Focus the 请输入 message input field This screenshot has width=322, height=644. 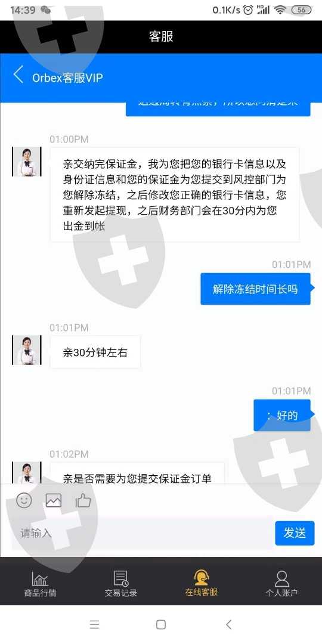pyautogui.click(x=142, y=533)
